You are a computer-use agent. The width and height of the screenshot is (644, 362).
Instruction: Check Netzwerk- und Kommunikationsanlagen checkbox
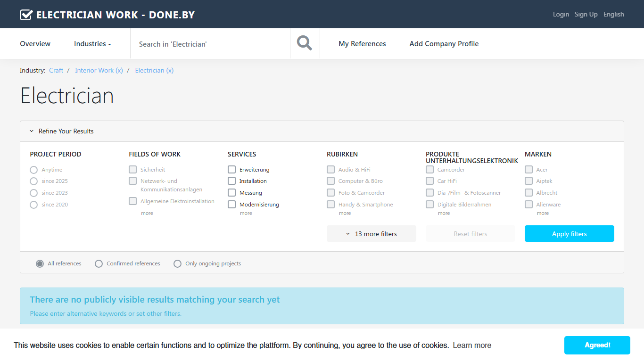(x=133, y=181)
